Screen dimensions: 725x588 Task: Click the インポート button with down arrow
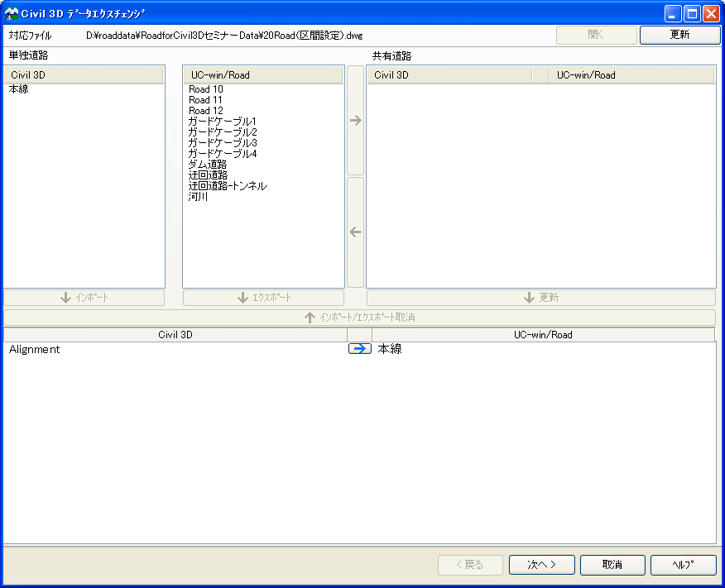coord(84,298)
